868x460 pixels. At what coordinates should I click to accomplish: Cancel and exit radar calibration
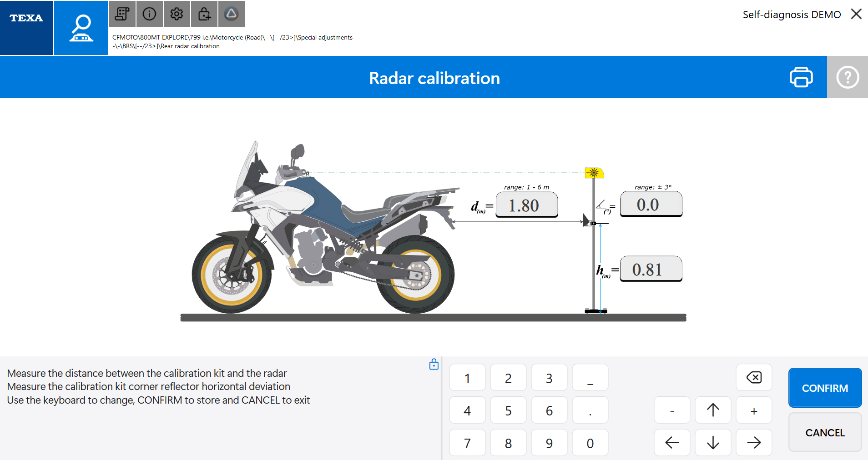click(824, 432)
